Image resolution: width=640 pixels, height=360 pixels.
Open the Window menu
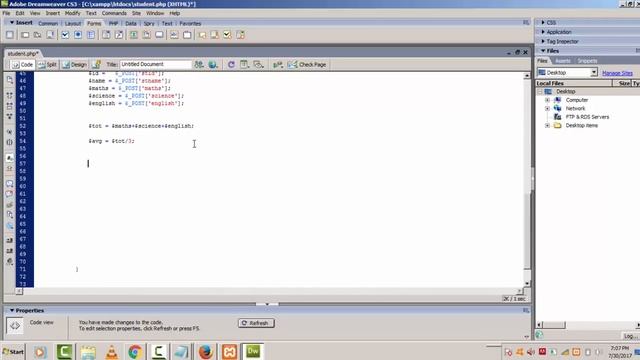point(155,13)
